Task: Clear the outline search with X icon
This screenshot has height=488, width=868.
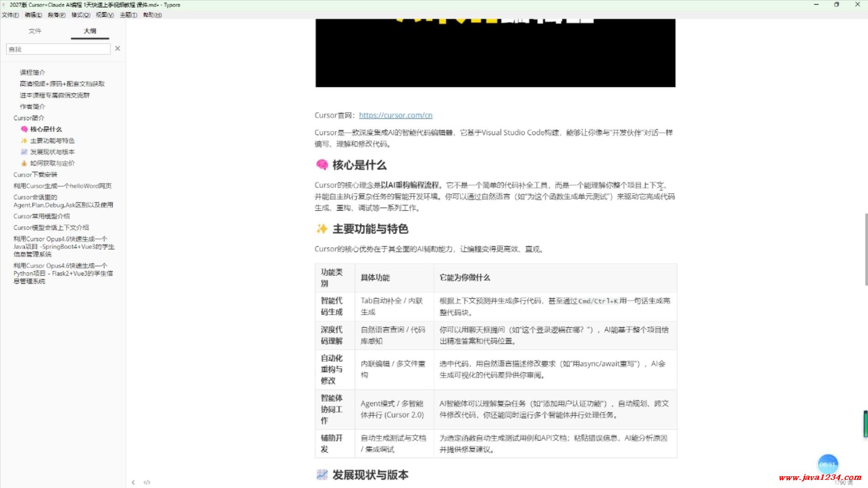Action: 118,48
